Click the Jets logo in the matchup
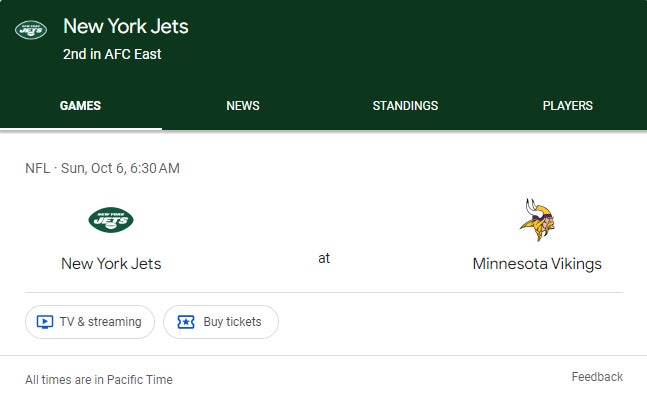Screen dimensions: 647x409 pyautogui.click(x=111, y=220)
